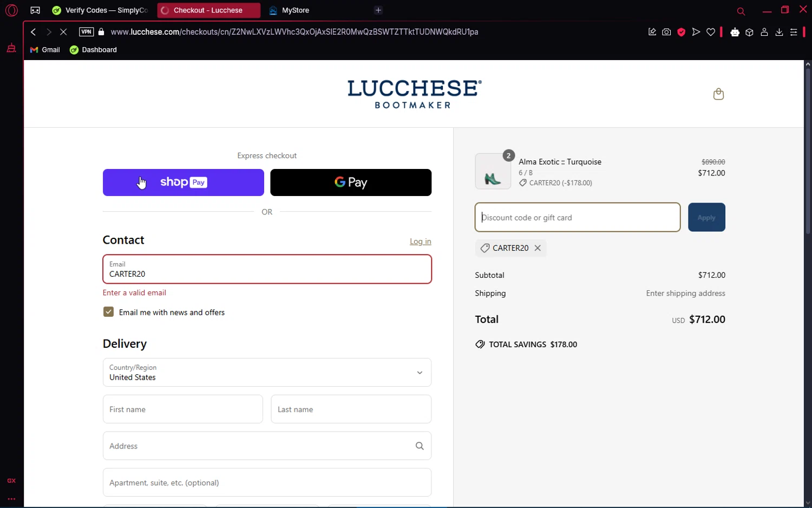Open the Opera main menu icon
The height and width of the screenshot is (508, 812).
click(x=11, y=10)
